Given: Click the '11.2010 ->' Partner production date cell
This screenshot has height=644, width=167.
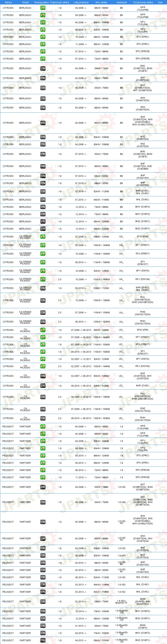Looking at the screenshot, I should point(81,477).
